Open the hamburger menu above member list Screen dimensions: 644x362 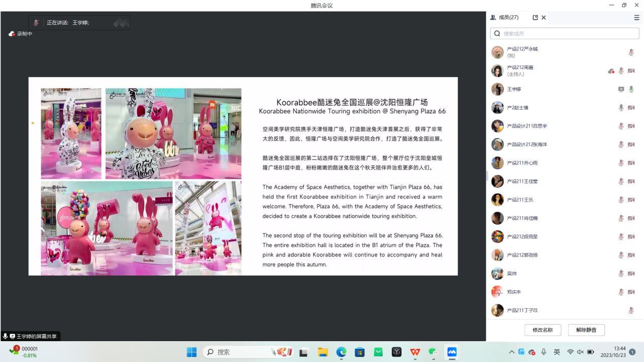pyautogui.click(x=636, y=17)
